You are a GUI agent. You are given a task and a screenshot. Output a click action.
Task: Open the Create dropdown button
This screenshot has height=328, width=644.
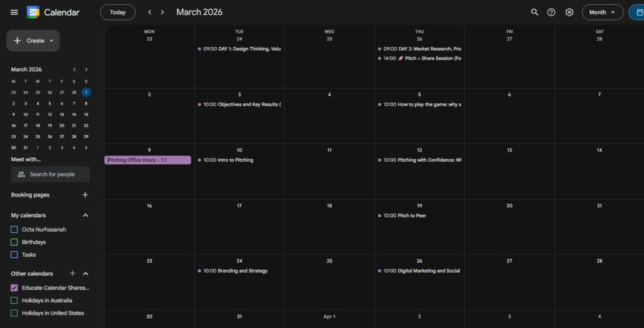[33, 40]
